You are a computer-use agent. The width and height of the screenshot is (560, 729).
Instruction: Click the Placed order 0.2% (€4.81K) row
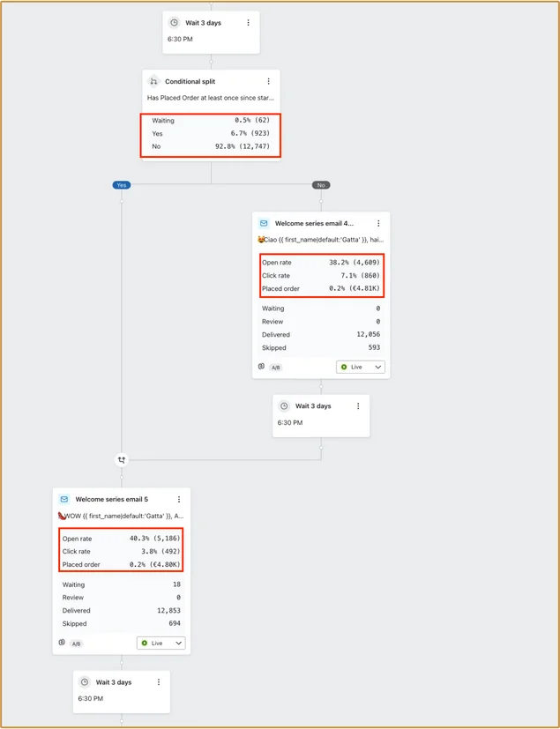click(x=321, y=288)
